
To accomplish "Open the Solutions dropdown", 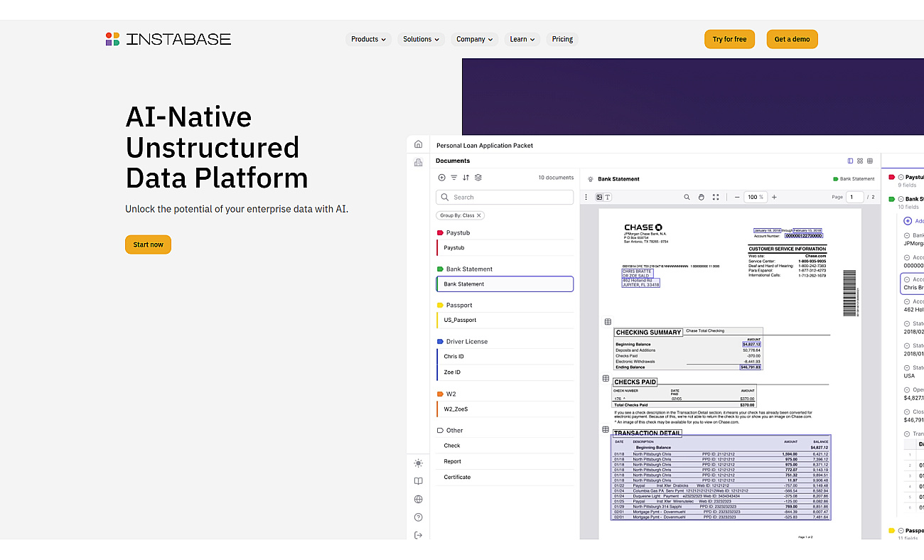I will tap(421, 39).
